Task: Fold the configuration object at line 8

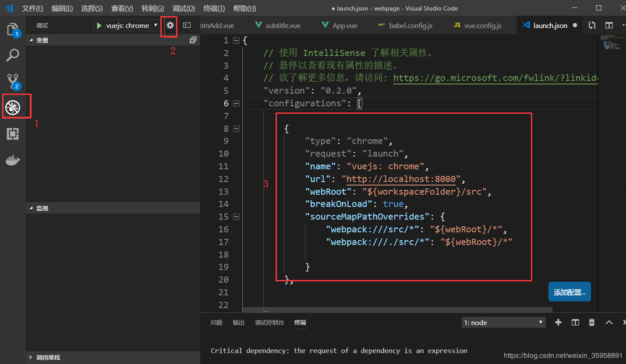Action: pyautogui.click(x=236, y=129)
